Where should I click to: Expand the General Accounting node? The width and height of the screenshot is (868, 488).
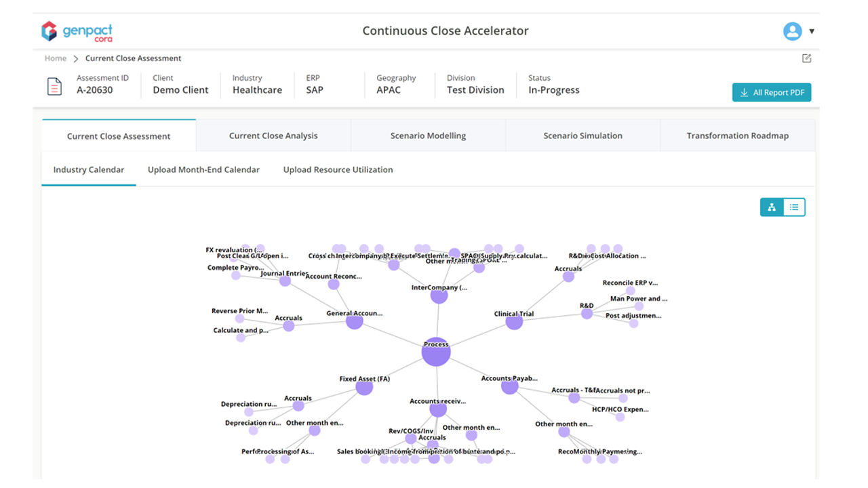click(355, 321)
